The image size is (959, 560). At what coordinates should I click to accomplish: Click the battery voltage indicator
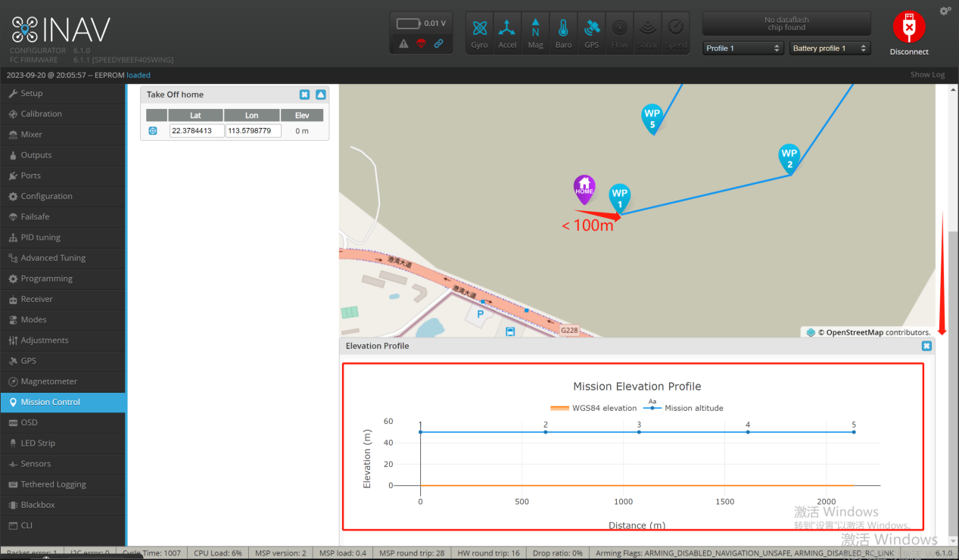click(x=422, y=23)
